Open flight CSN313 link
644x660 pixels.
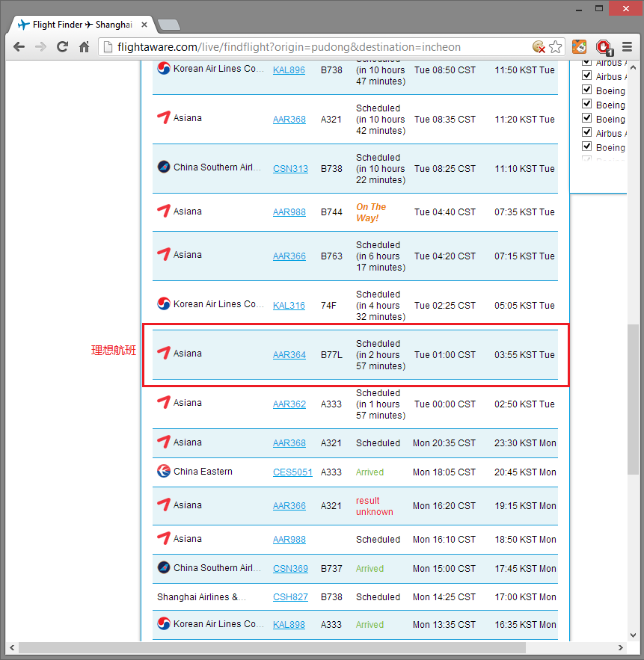click(291, 168)
